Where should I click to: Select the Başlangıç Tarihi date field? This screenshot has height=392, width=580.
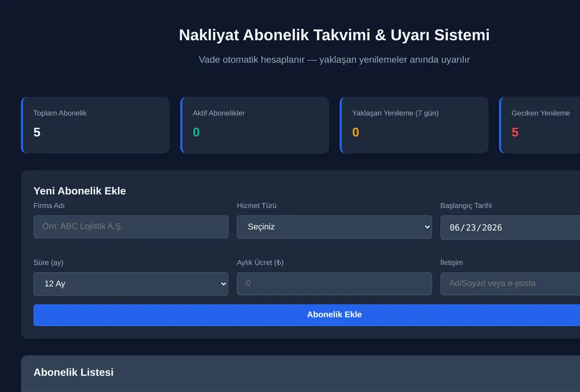click(510, 227)
